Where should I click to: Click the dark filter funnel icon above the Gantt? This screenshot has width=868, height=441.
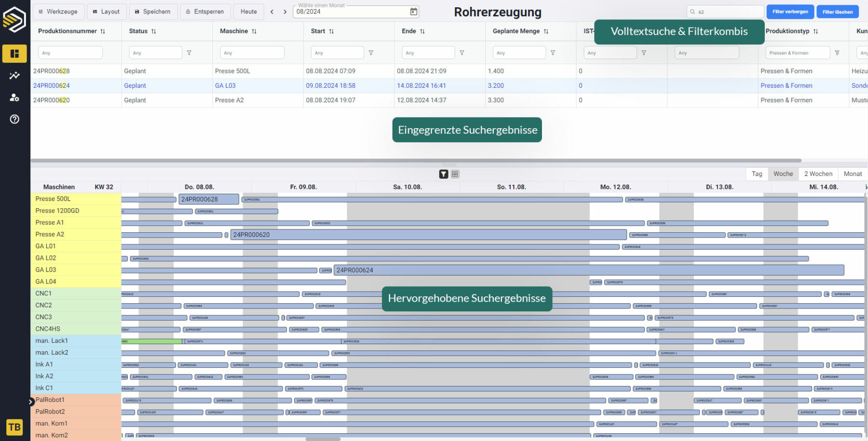[x=444, y=174]
